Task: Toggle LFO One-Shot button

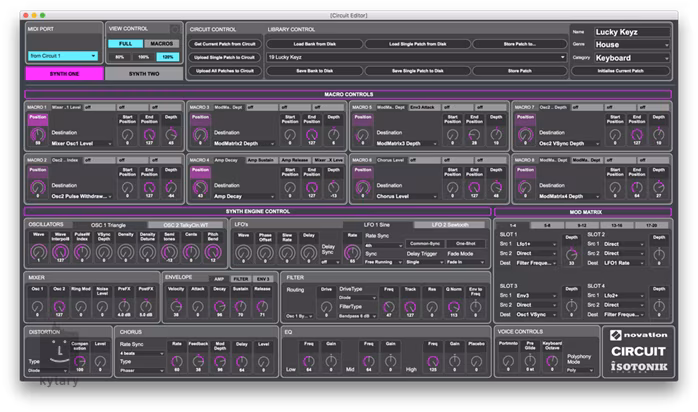Action: pyautogui.click(x=466, y=243)
